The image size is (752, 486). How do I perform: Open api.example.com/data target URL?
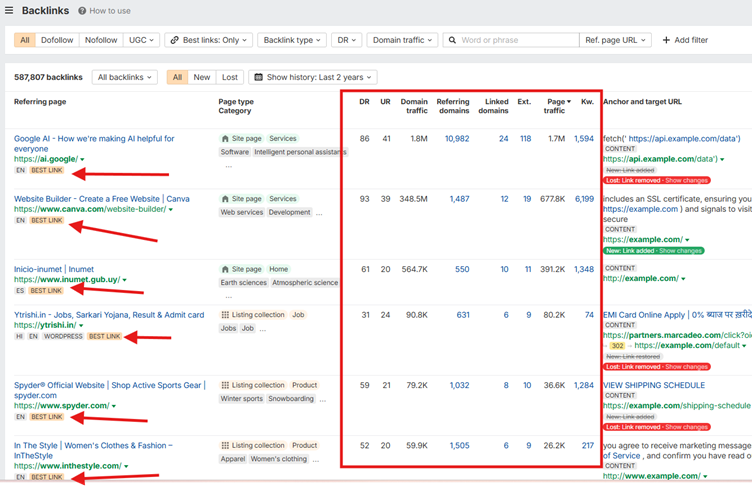click(660, 159)
